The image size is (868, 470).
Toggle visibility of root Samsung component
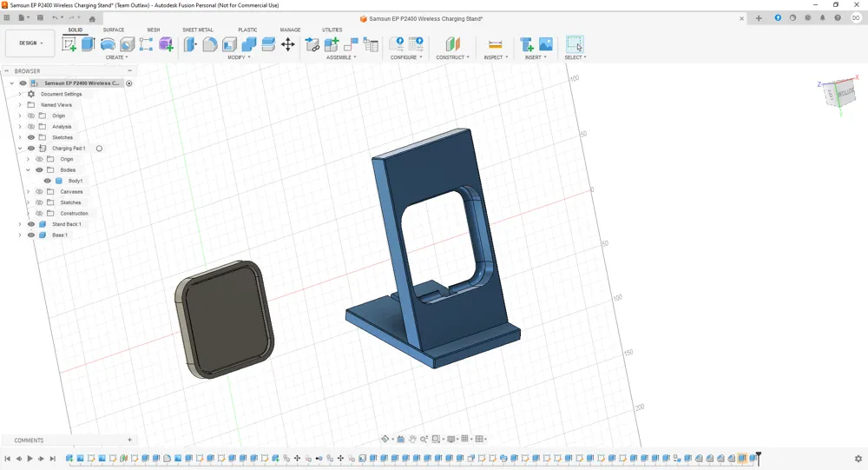point(23,83)
